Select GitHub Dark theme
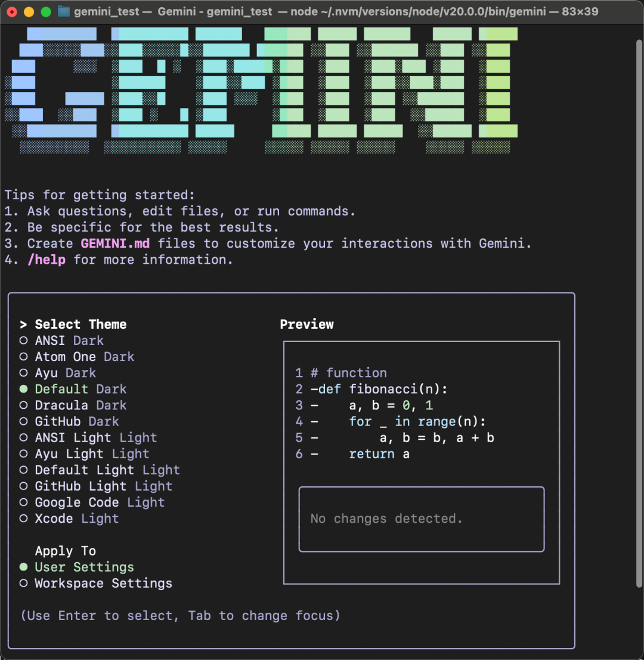The width and height of the screenshot is (644, 660). pos(69,421)
